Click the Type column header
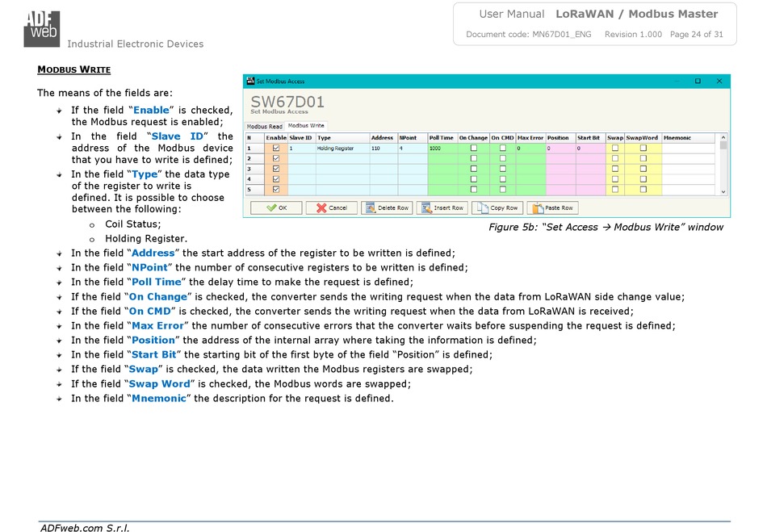The image size is (767, 532). click(342, 138)
